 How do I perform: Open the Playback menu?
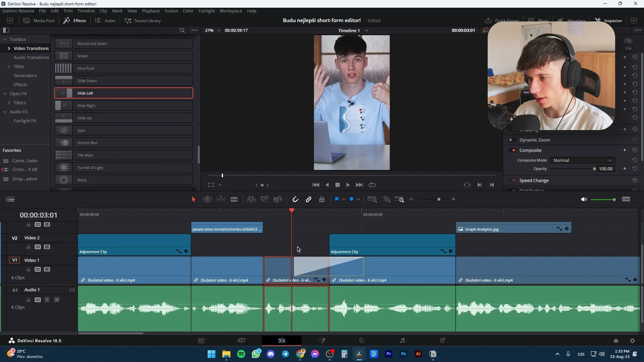(x=151, y=11)
